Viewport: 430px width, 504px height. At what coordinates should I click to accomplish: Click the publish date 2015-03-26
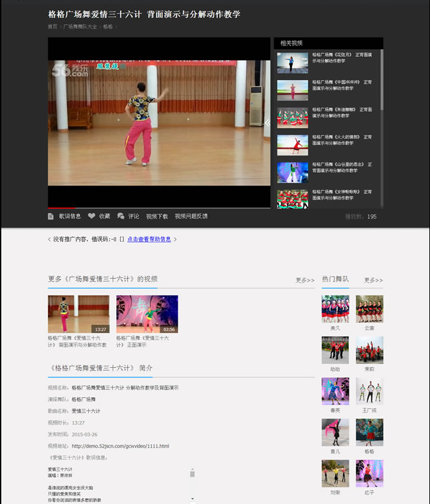pos(84,434)
